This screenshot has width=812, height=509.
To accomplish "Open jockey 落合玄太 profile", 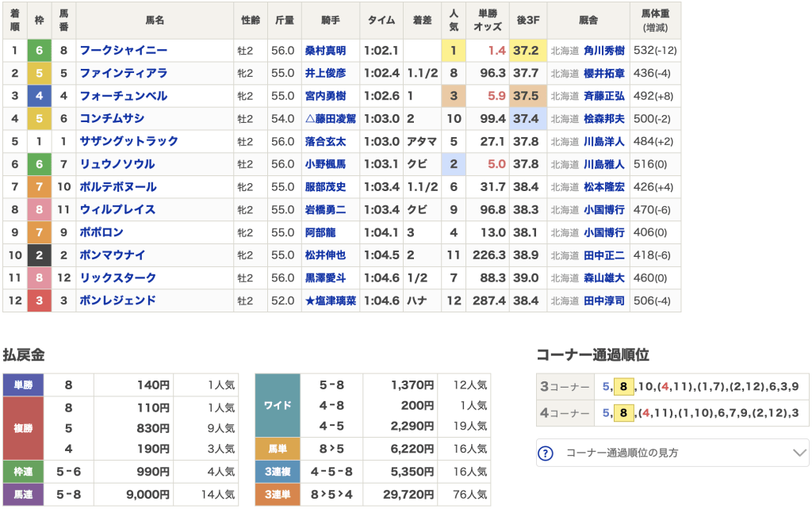I will coord(325,142).
